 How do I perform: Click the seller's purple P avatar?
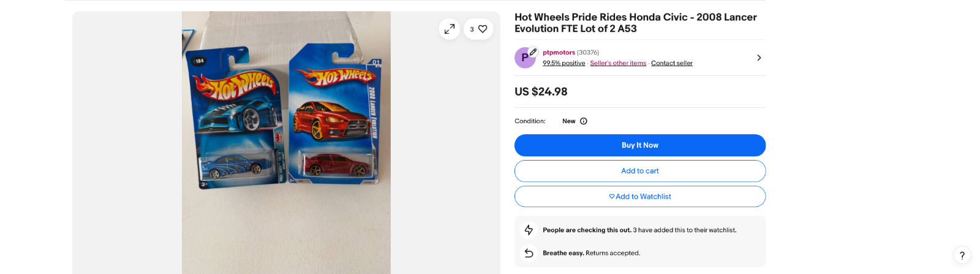[x=524, y=58]
